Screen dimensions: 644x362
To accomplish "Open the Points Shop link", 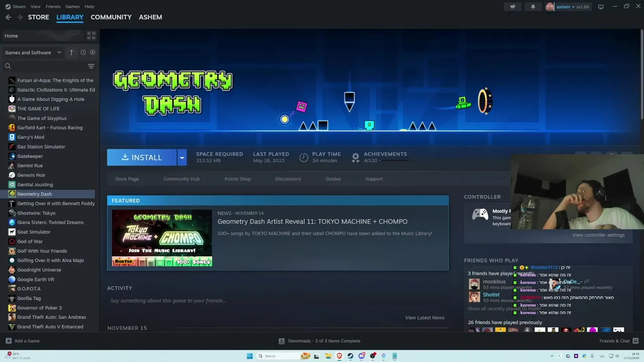I will click(237, 179).
